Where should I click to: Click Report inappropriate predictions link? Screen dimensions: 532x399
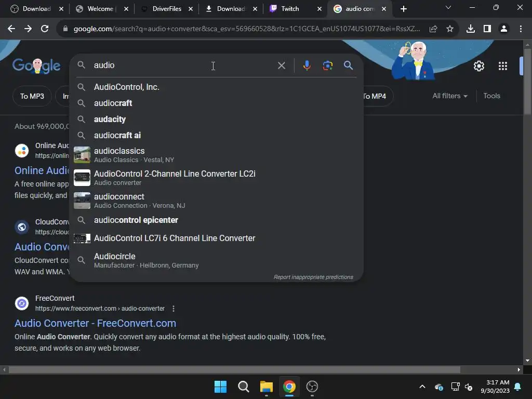click(x=313, y=277)
